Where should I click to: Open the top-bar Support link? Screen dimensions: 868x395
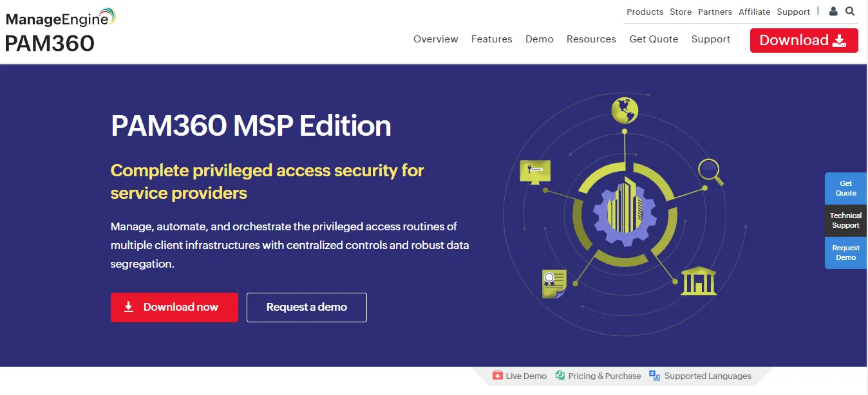(793, 12)
